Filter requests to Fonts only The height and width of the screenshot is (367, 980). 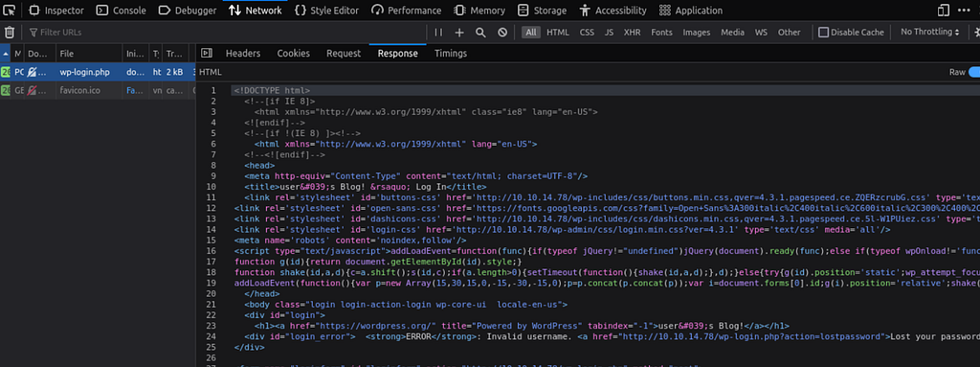[661, 32]
